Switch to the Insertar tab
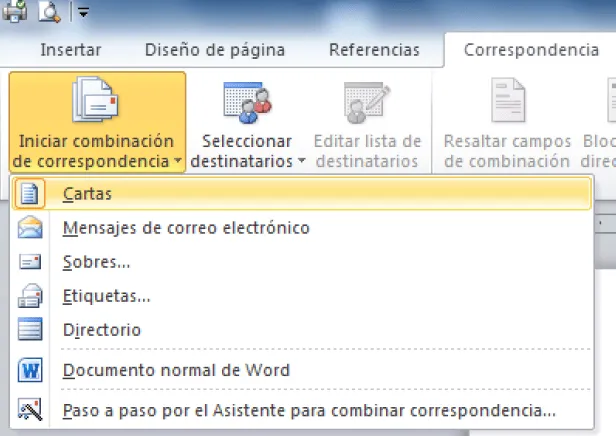Image resolution: width=616 pixels, height=436 pixels. pyautogui.click(x=71, y=50)
